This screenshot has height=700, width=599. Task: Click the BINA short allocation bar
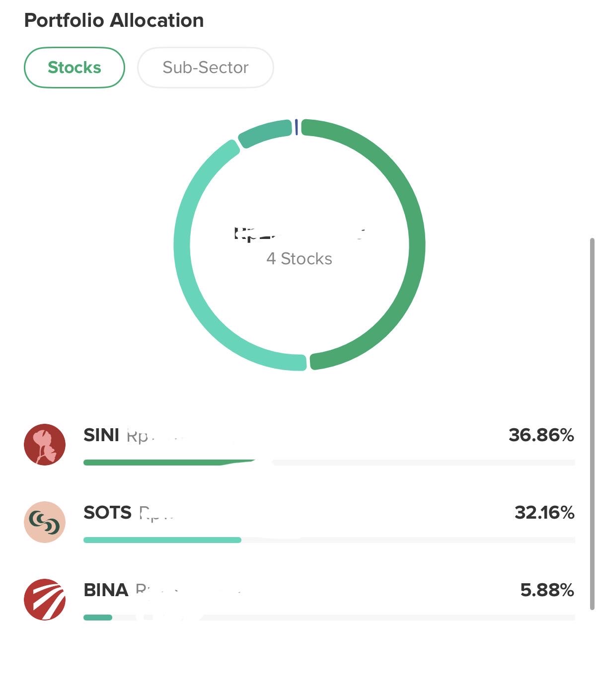pos(98,618)
